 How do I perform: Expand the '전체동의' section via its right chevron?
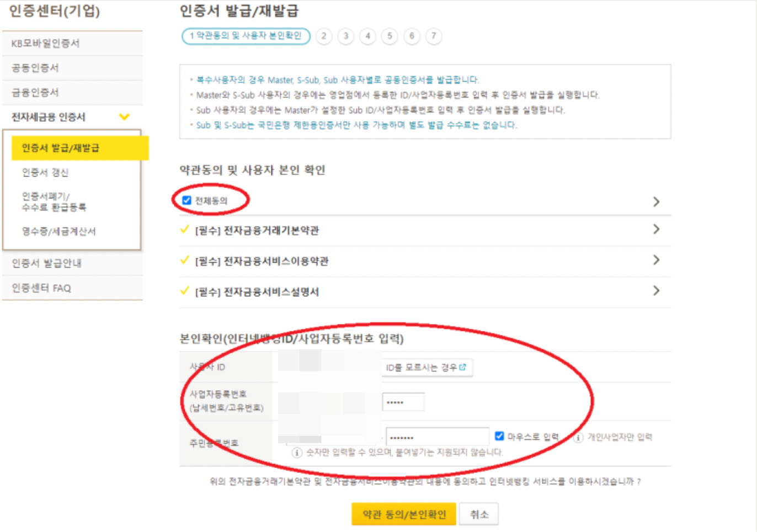[656, 201]
